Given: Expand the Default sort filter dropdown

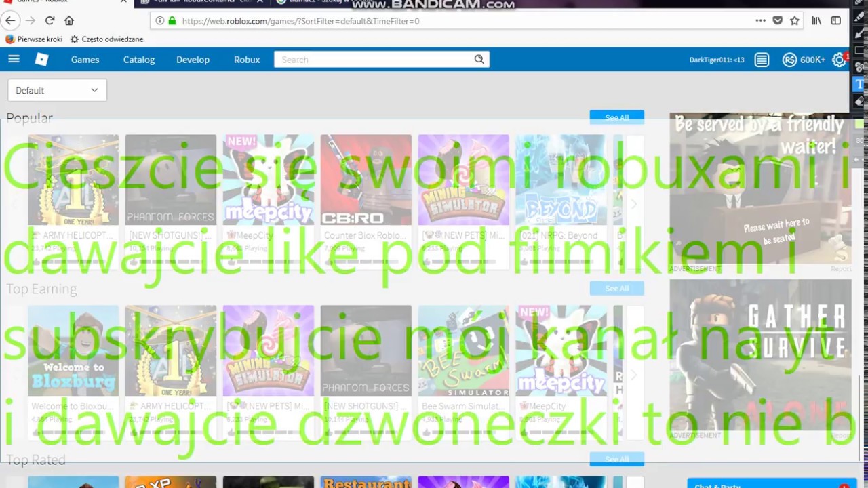Looking at the screenshot, I should 57,90.
